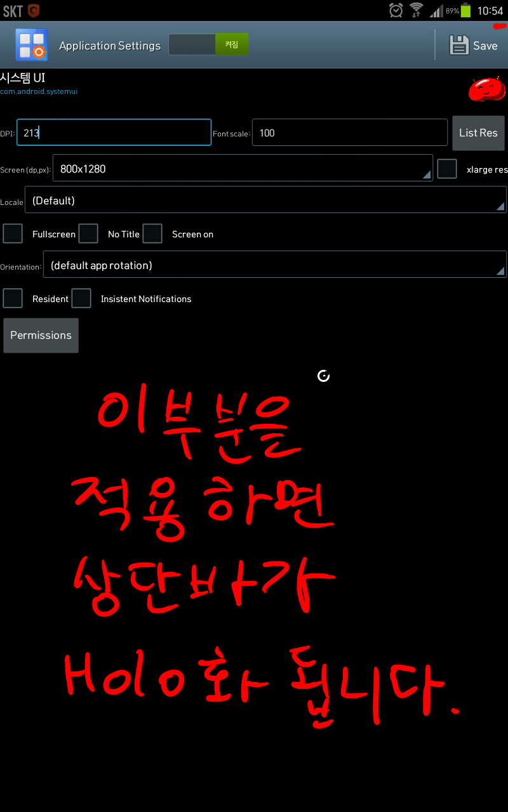Screen dimensions: 508x812
Task: Open the Screen size 800x1280 dropdown
Action: click(243, 168)
